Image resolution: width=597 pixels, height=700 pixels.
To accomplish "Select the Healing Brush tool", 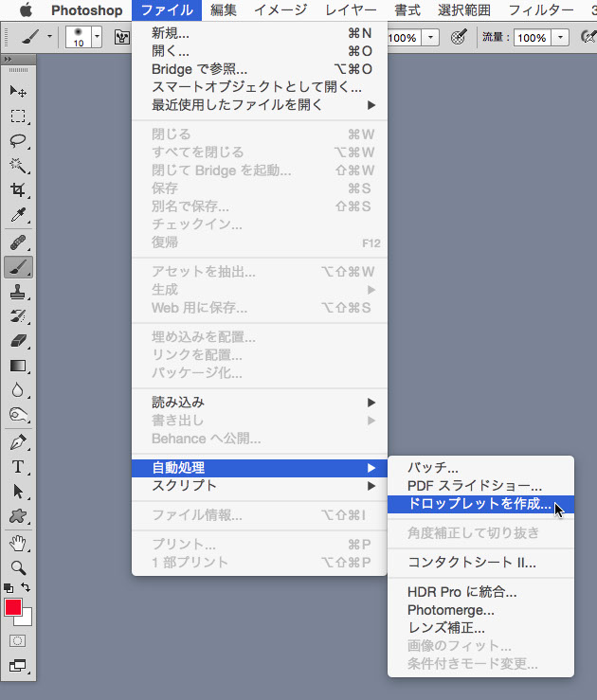I will point(18,242).
